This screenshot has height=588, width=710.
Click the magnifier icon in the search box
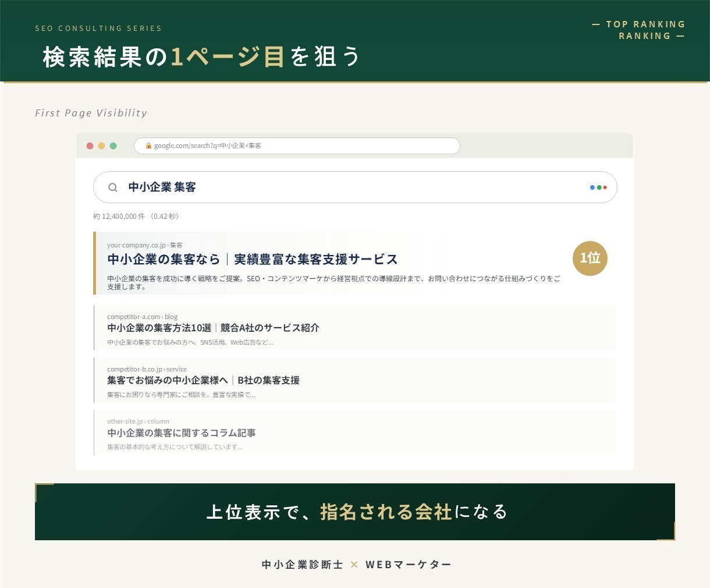(x=113, y=187)
